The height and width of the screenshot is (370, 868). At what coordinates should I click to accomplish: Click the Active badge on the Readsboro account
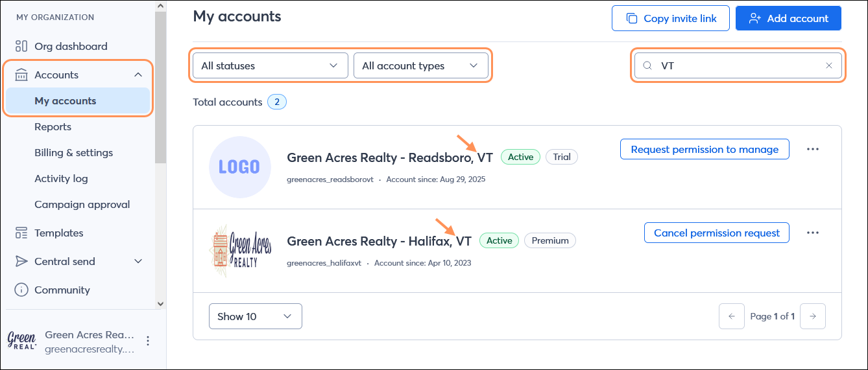[520, 157]
